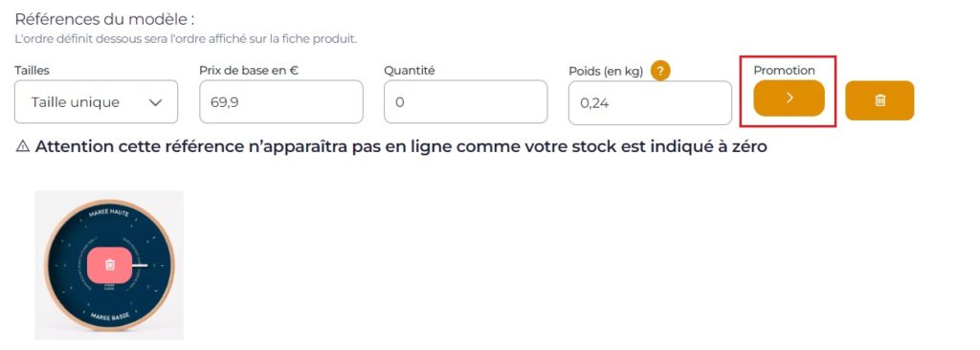Click the Références du modèle heading
Viewport: 980px width, 350px height.
105,19
